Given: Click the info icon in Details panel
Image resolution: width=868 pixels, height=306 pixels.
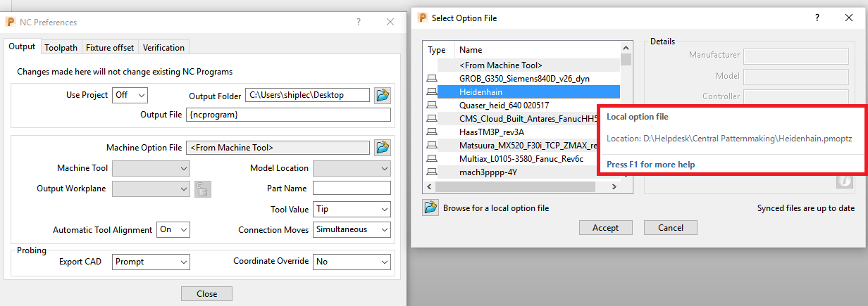Looking at the screenshot, I should click(x=844, y=181).
